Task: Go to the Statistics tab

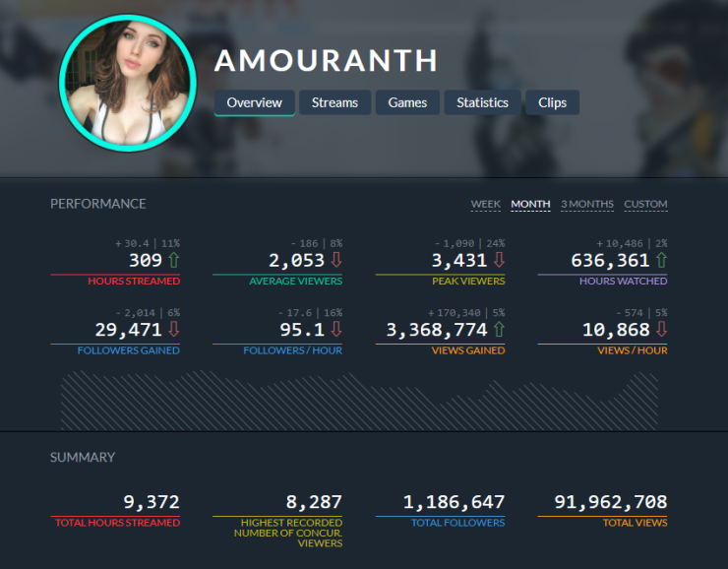Action: click(x=482, y=102)
